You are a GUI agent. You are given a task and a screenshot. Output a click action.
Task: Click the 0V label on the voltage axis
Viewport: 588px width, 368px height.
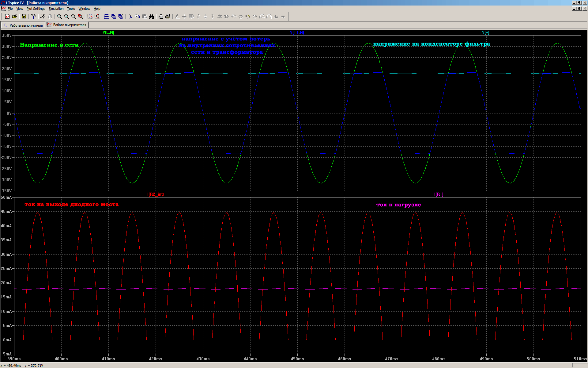coord(9,113)
